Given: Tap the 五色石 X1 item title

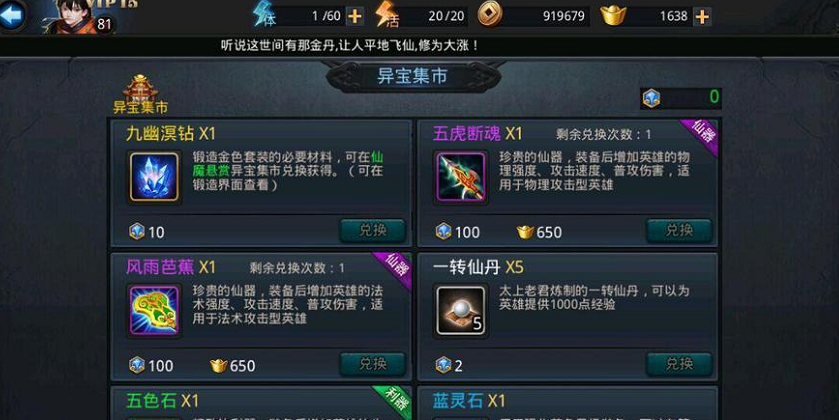Looking at the screenshot, I should point(163,401).
